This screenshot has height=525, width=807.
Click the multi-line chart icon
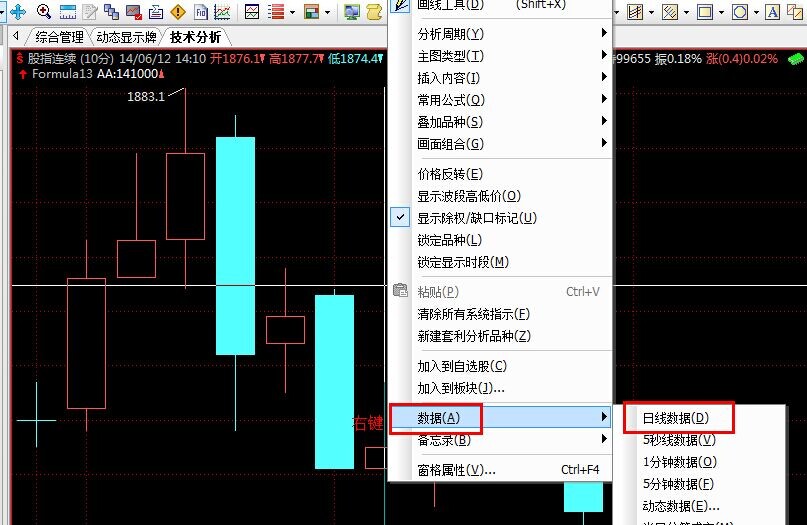tap(222, 11)
